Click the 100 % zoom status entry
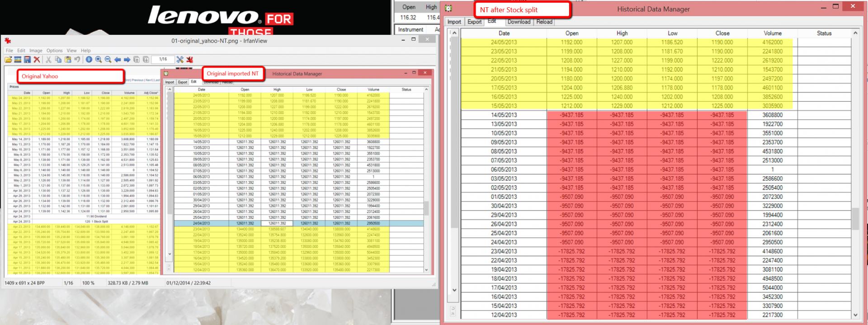 [88, 283]
